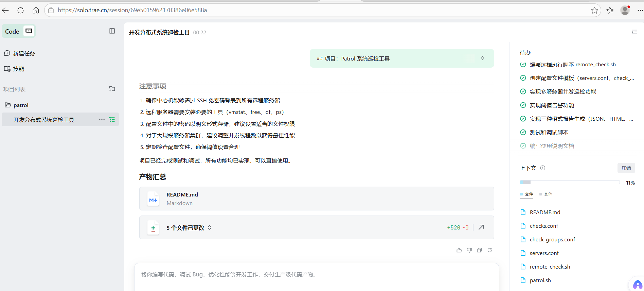Open README.md artifact card
Image resolution: width=644 pixels, height=291 pixels.
(x=316, y=199)
